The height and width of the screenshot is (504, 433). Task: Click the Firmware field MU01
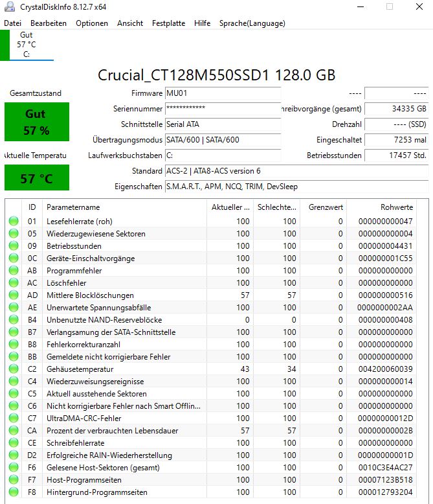(223, 93)
